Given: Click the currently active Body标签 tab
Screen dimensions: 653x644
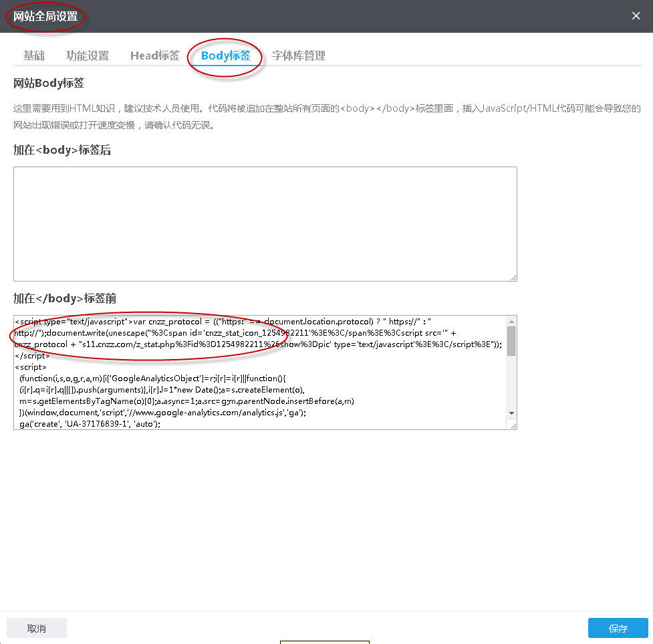Looking at the screenshot, I should [x=225, y=56].
